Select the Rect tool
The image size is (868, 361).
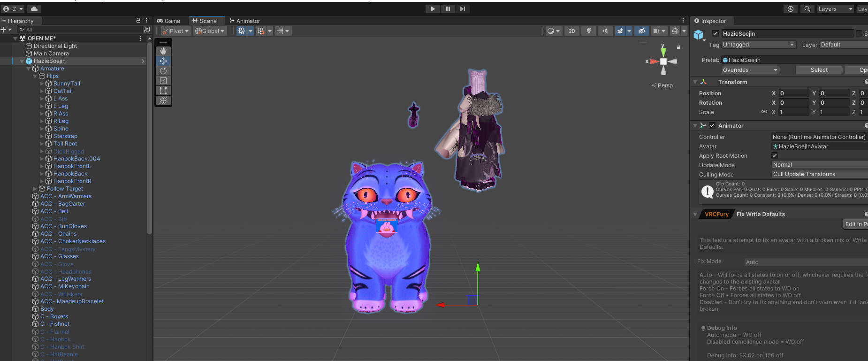coord(163,91)
